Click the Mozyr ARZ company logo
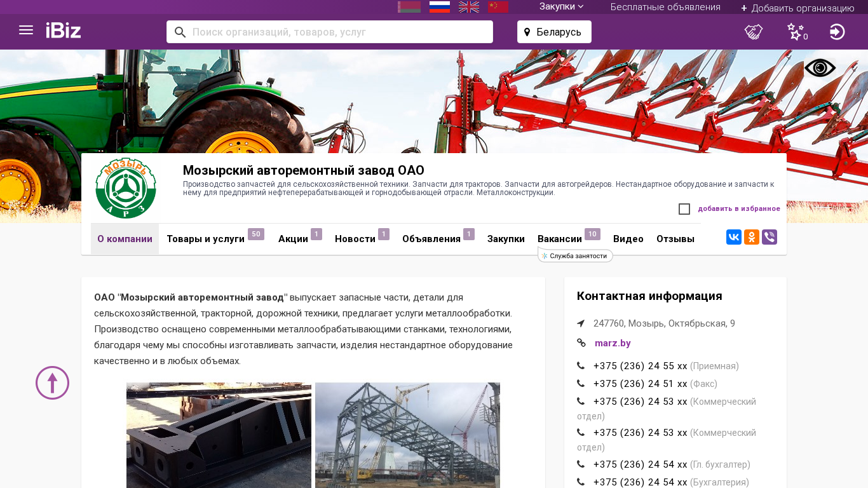868x488 pixels. coord(126,188)
